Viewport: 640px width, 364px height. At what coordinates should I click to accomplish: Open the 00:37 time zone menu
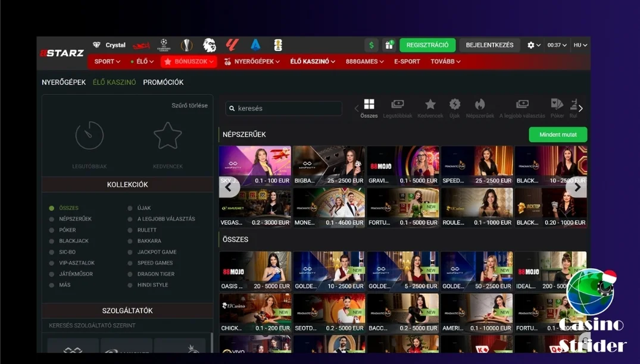point(557,45)
